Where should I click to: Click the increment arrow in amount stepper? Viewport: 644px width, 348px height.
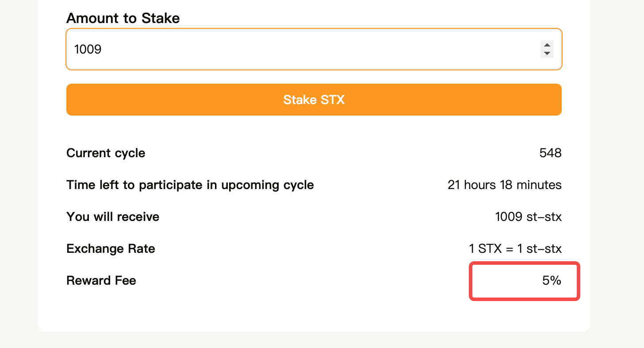pos(547,45)
